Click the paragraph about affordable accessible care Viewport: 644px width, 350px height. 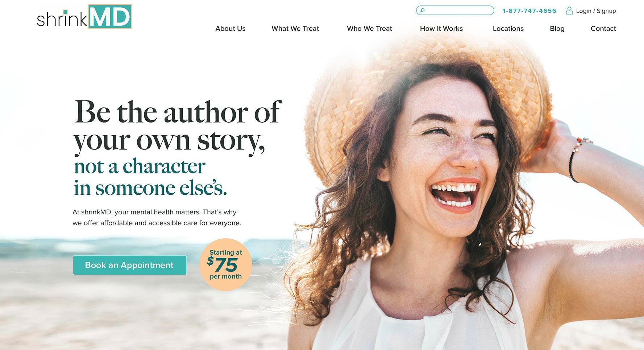157,217
